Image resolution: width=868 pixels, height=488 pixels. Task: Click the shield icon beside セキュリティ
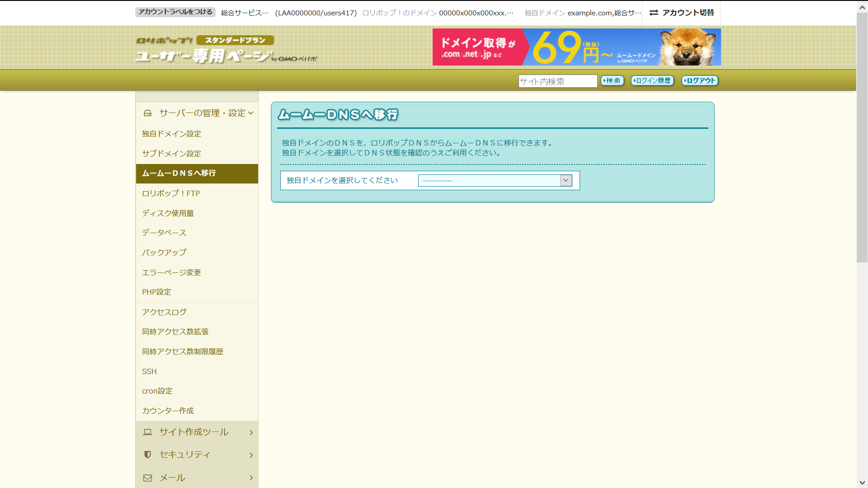147,455
